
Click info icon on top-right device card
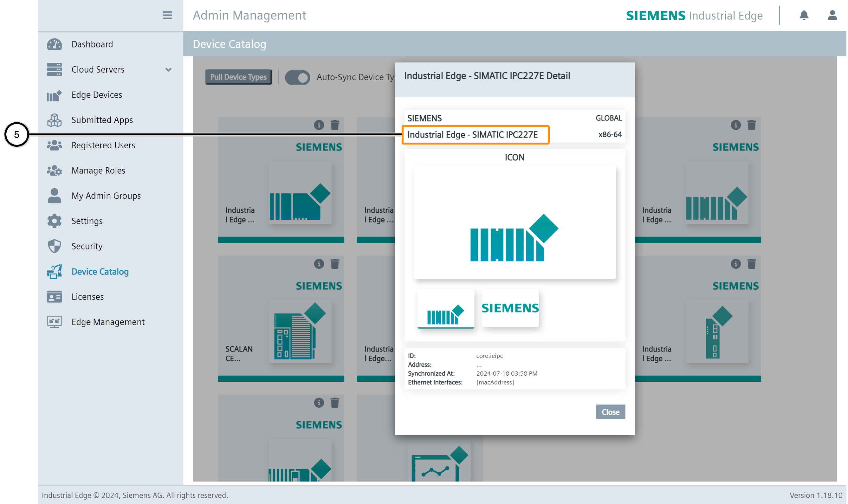(735, 125)
